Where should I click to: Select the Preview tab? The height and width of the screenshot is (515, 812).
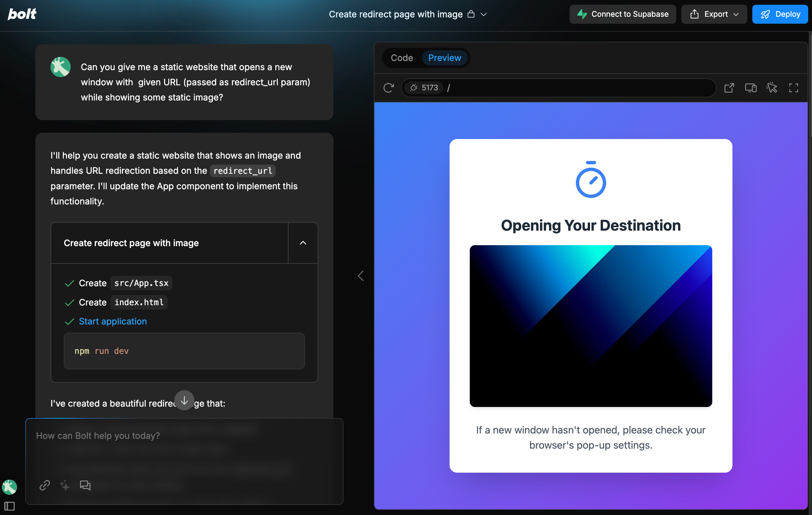coord(445,58)
